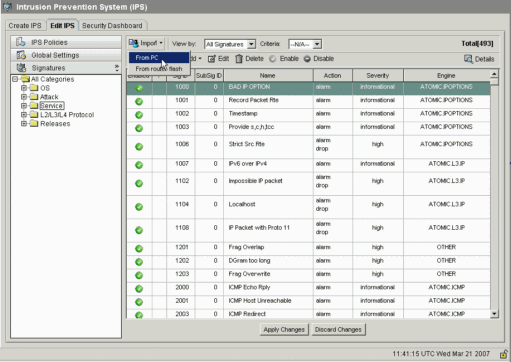Sort by the Severity column header

tap(378, 76)
